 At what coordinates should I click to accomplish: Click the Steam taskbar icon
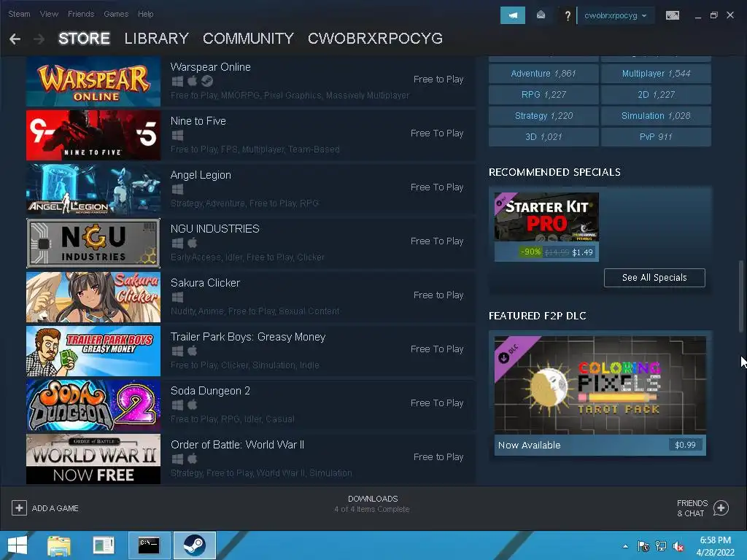pyautogui.click(x=194, y=545)
